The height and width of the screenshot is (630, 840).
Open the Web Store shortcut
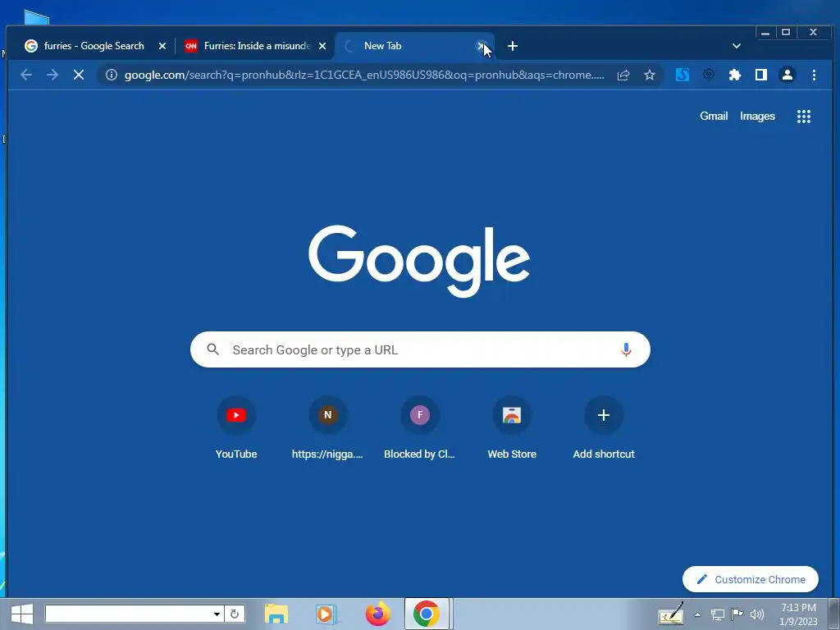point(512,428)
